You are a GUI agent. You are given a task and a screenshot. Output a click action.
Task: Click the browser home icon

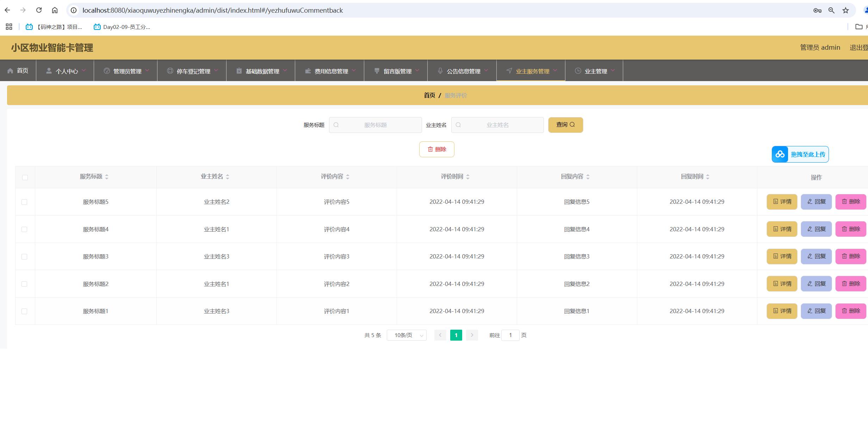pos(55,10)
